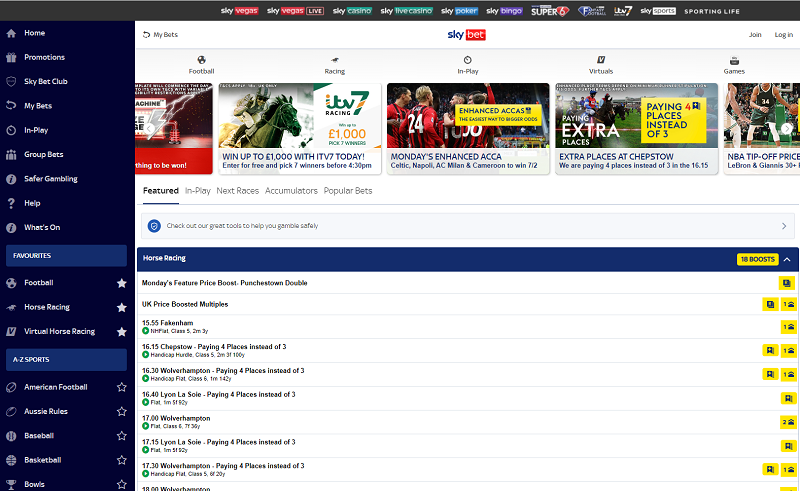The image size is (800, 491).
Task: Click the 2 boosts icon for 17.00 Wolverhampton
Action: [788, 422]
